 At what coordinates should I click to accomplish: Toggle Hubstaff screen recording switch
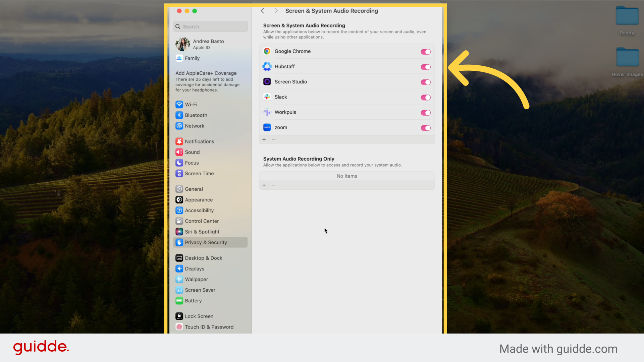[x=425, y=67]
